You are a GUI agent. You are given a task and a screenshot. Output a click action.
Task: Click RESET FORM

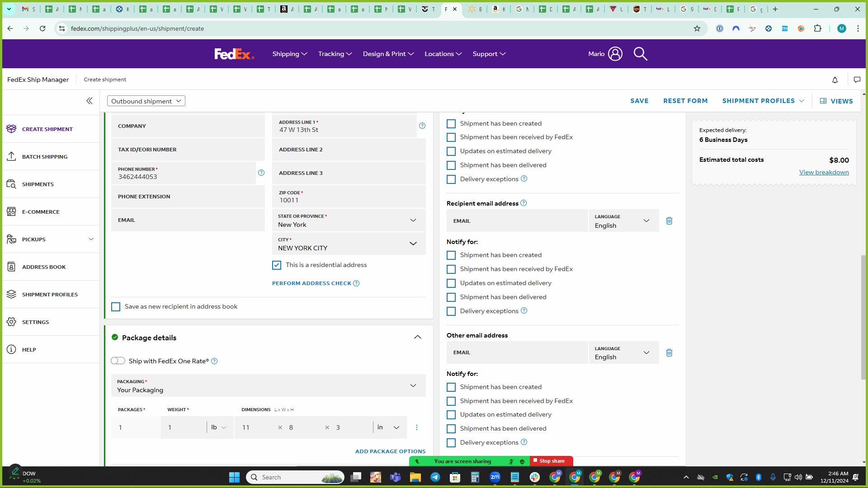[685, 101]
